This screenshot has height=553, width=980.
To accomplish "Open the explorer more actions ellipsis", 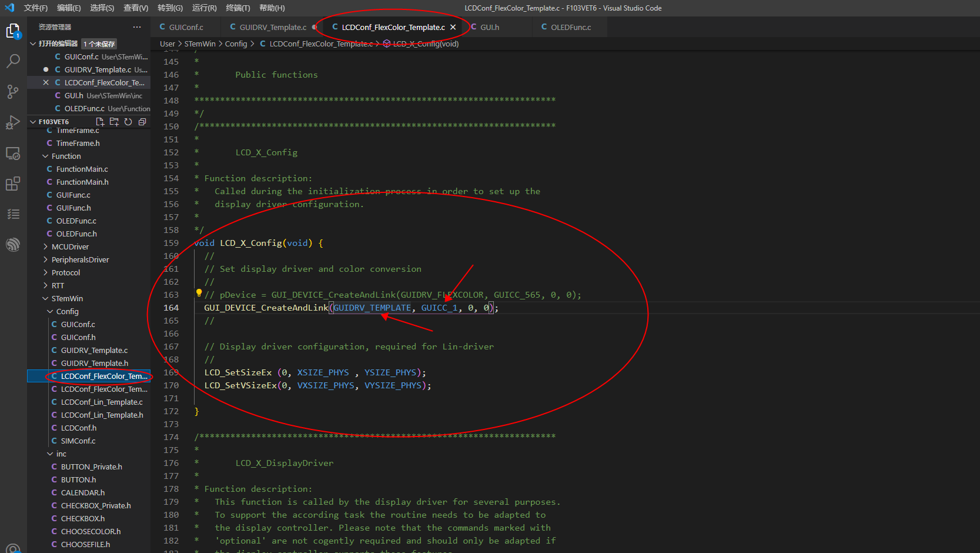I will point(137,27).
